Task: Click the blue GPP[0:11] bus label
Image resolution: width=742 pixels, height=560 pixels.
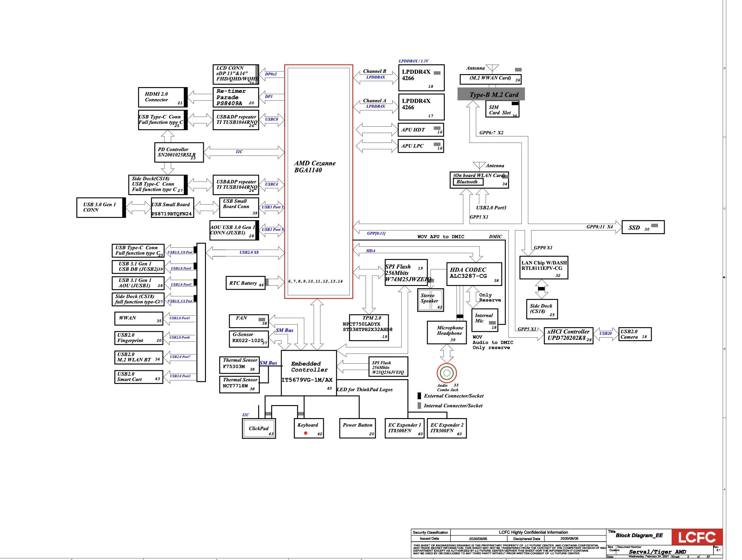Action: tap(376, 233)
